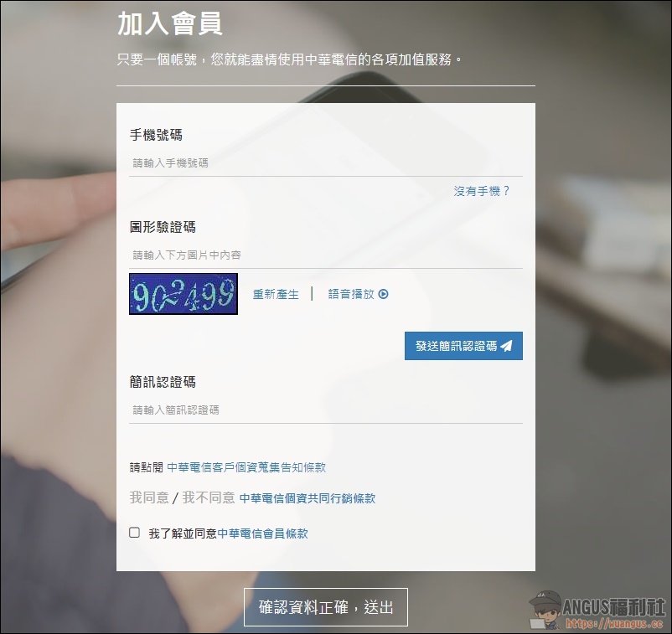Tick the 我了解並同意 membership terms checkbox
Screen dimensions: 672x634
pyautogui.click(x=135, y=533)
